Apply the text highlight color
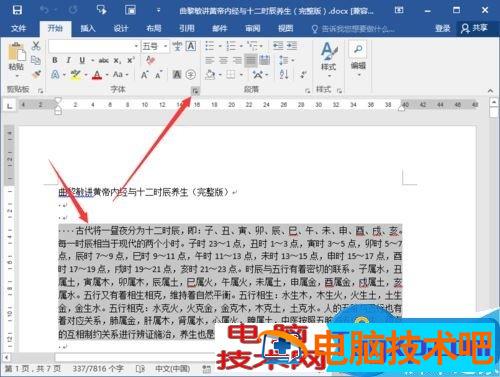Viewport: 500px width, 377px height. click(76, 74)
